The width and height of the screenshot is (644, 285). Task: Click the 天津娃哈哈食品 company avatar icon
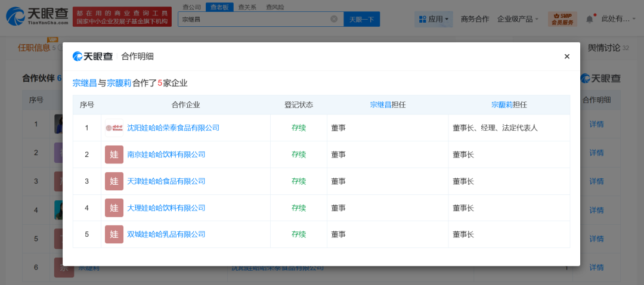[114, 181]
